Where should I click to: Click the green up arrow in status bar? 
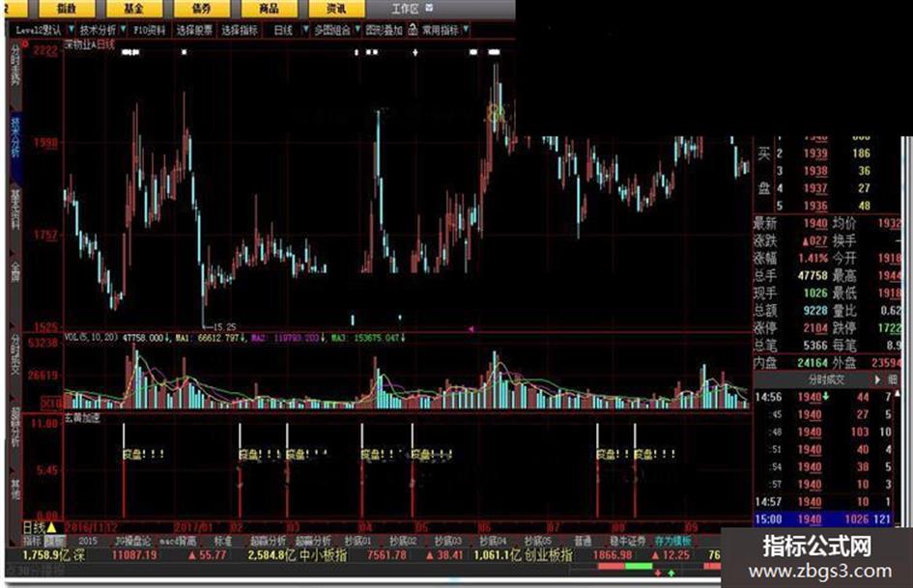pos(671,574)
